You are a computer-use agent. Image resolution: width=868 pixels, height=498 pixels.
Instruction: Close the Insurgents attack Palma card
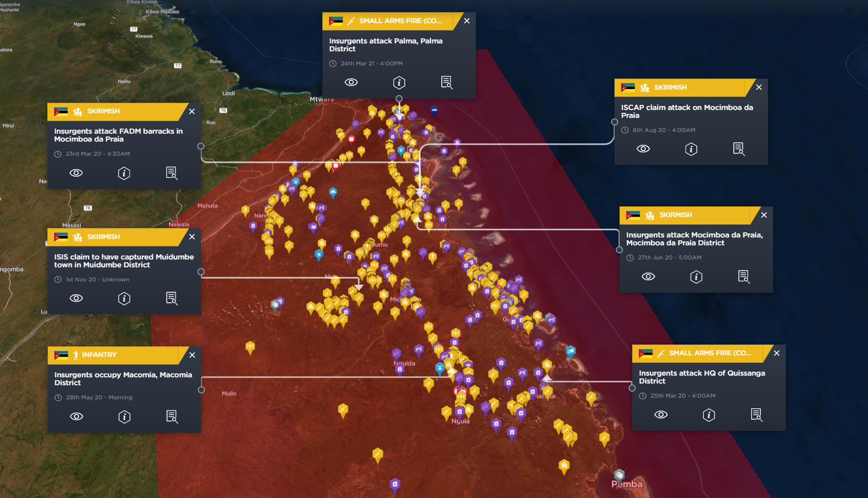click(x=467, y=21)
